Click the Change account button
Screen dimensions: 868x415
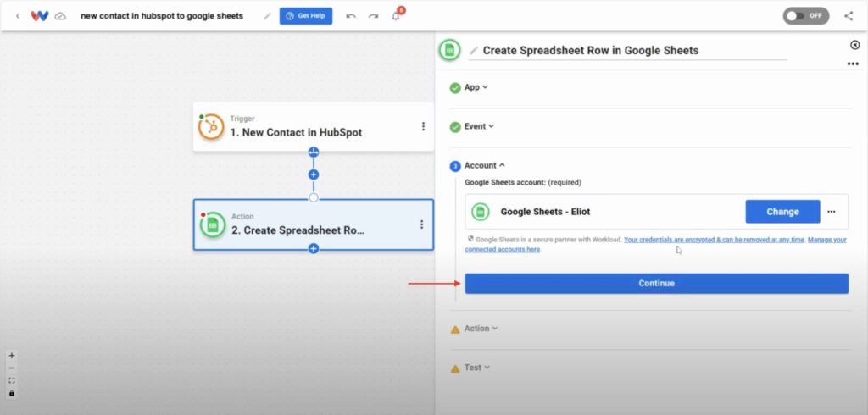(x=782, y=212)
